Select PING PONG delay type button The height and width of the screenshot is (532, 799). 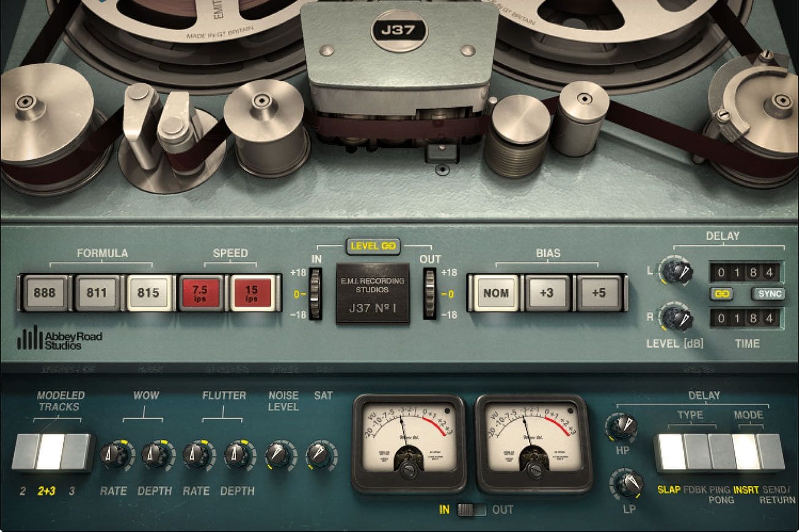[721, 452]
